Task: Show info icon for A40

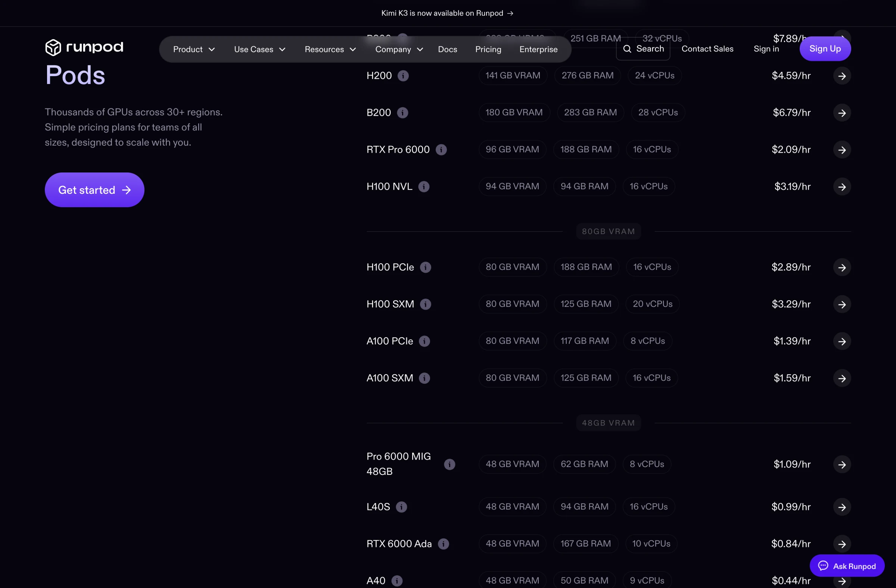Action: [397, 581]
